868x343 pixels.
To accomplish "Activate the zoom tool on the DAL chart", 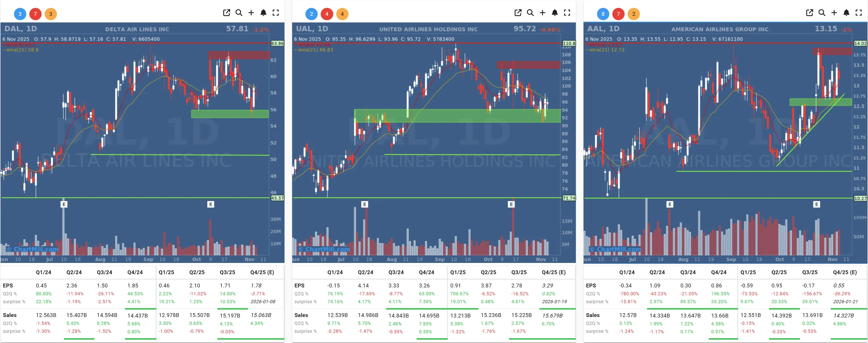I will 239,12.
